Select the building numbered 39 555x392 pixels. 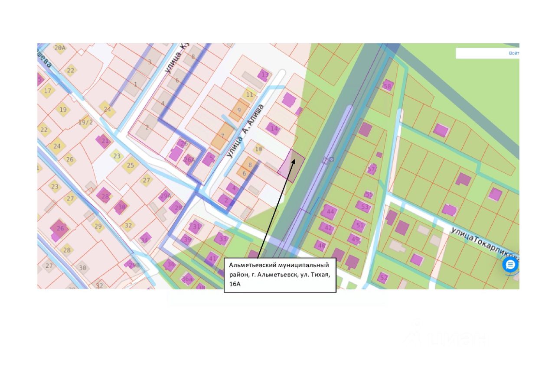coord(187,239)
